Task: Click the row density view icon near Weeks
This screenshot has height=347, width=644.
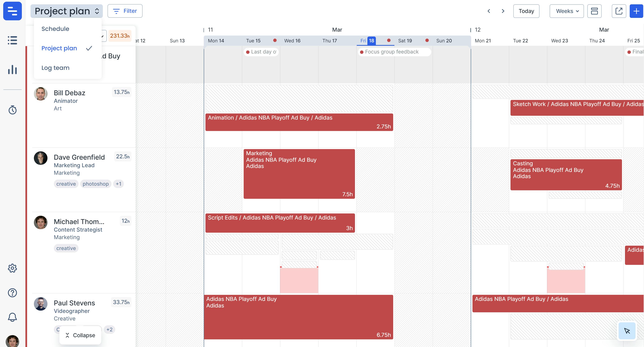Action: point(594,11)
